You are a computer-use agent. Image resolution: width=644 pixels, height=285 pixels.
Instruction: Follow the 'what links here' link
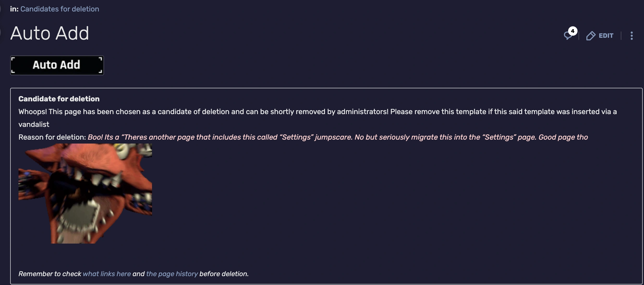[x=107, y=274]
